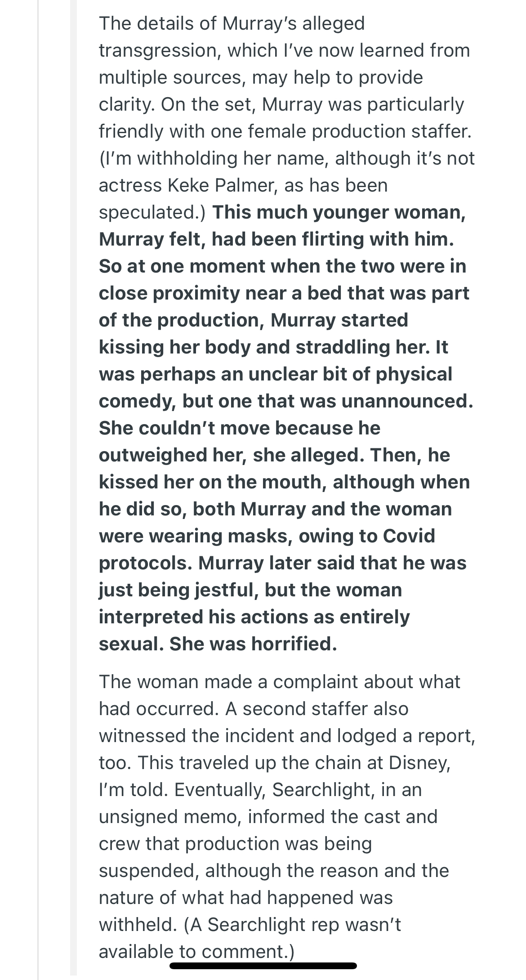526x980 pixels.
Task: Tap the gray blockquote bar on the left
Action: pyautogui.click(x=73, y=490)
